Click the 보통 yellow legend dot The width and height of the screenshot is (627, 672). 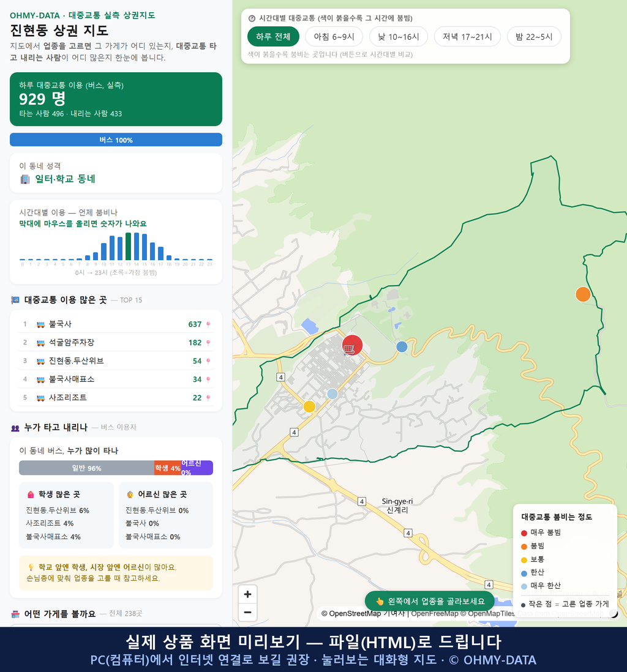(524, 560)
